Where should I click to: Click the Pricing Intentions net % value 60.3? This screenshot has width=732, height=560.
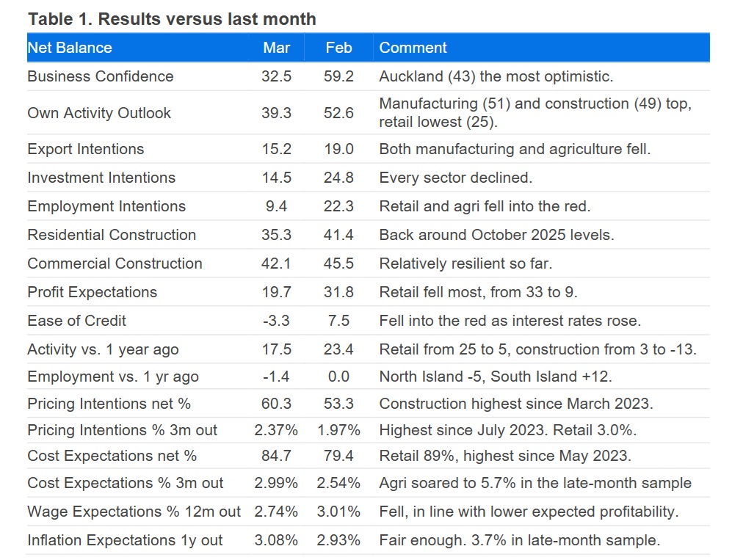point(277,403)
